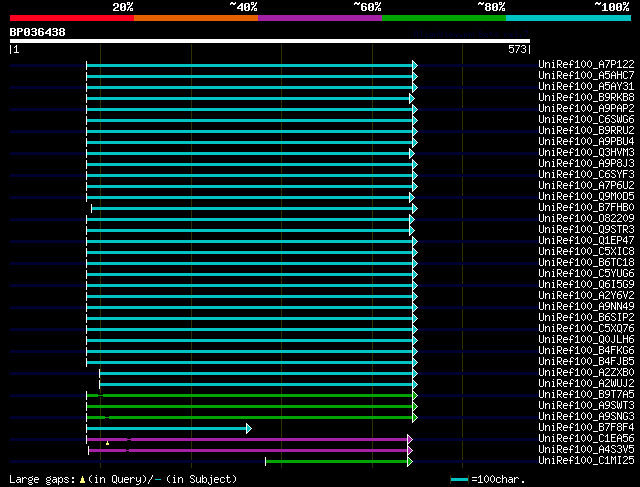Select the UniRef100_Q1EP47 label

pyautogui.click(x=587, y=240)
